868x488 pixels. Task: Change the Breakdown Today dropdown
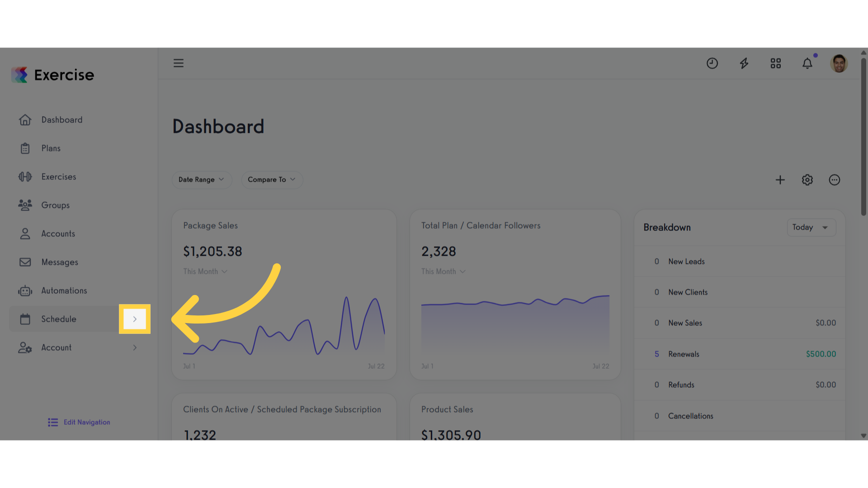(x=811, y=227)
